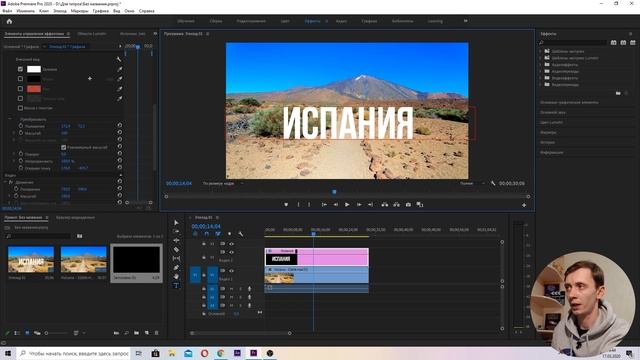Open the Program monitor button editor plus
This screenshot has width=640, height=360.
pyautogui.click(x=524, y=205)
